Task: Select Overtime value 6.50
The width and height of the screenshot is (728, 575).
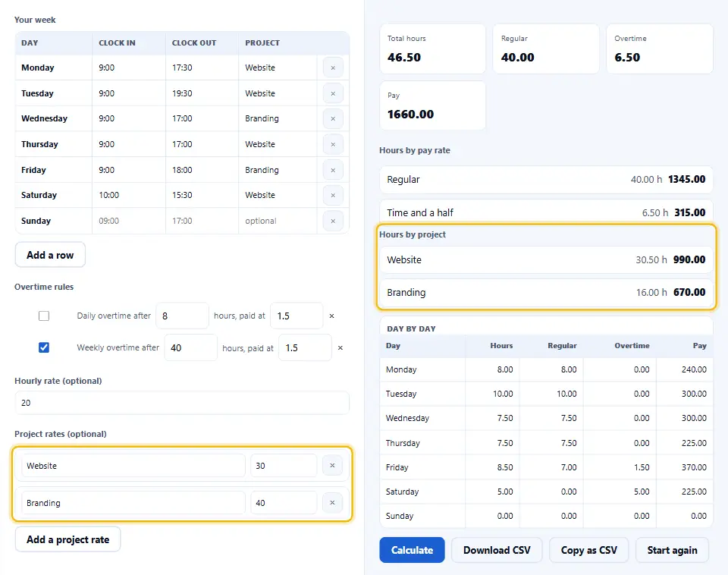Action: click(627, 58)
